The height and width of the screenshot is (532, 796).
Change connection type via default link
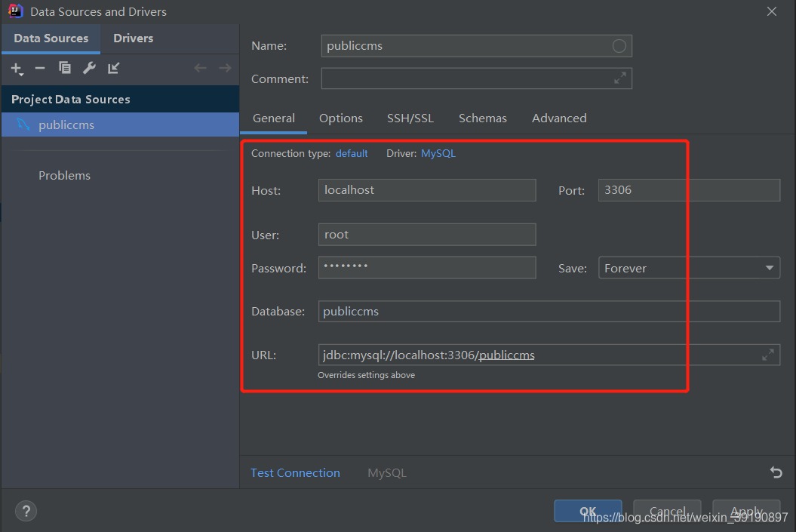(x=352, y=153)
